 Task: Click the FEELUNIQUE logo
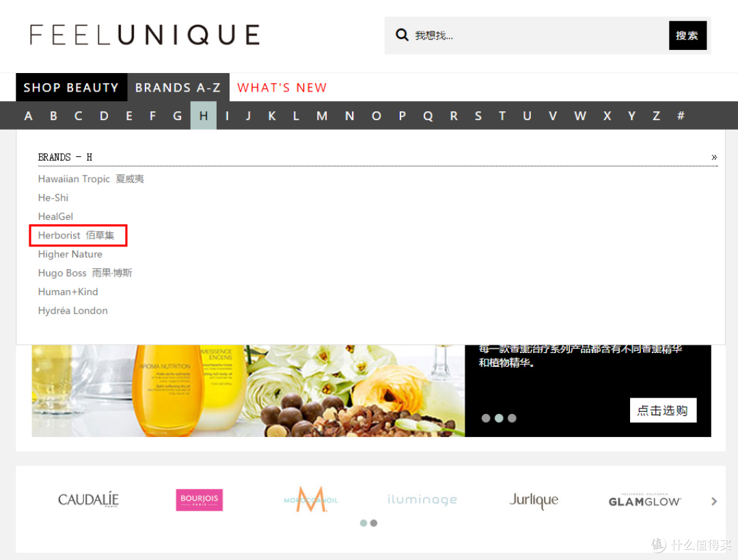coord(144,35)
